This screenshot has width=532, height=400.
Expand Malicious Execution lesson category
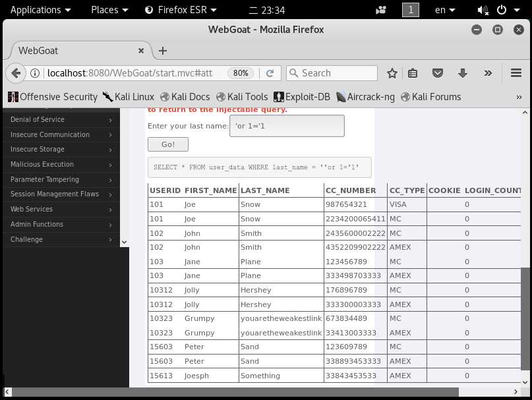61,165
